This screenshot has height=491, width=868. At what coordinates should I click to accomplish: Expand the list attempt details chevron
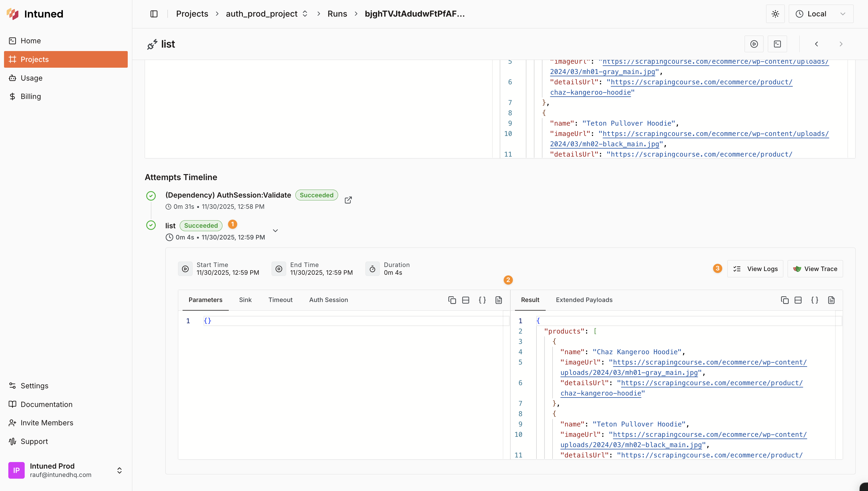275,230
